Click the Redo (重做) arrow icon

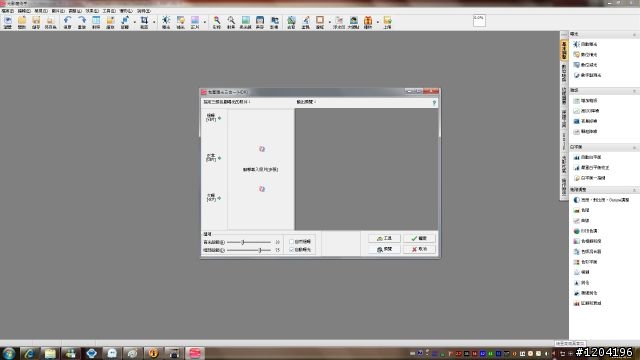[x=82, y=22]
